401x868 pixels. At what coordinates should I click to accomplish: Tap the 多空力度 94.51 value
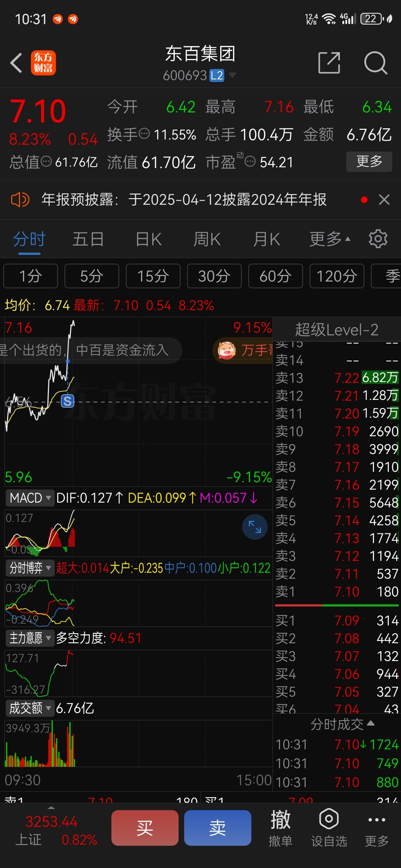click(x=125, y=638)
